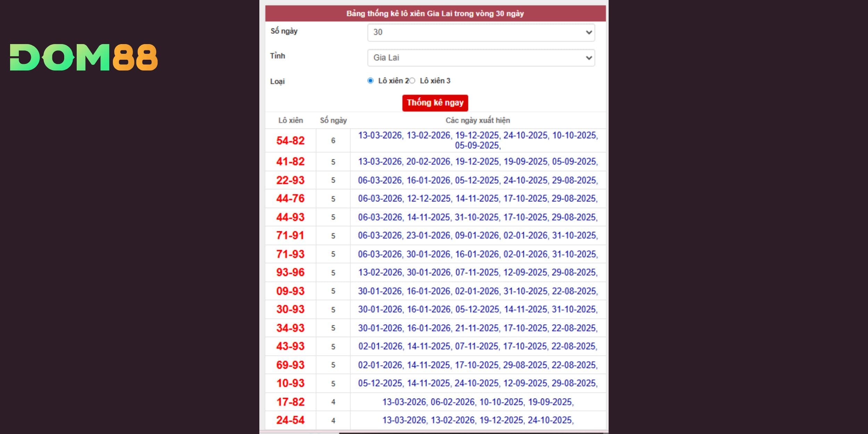The image size is (868, 434).
Task: Click the Số ngày column header
Action: click(333, 120)
